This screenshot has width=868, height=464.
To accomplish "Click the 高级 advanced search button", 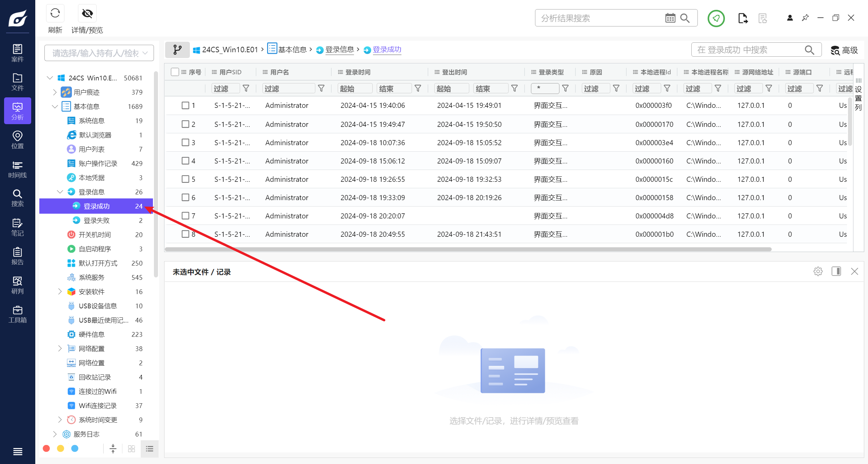I will [x=844, y=50].
